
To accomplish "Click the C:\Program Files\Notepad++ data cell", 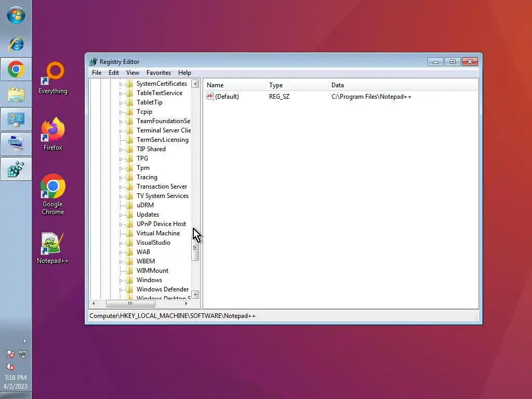I will point(371,97).
